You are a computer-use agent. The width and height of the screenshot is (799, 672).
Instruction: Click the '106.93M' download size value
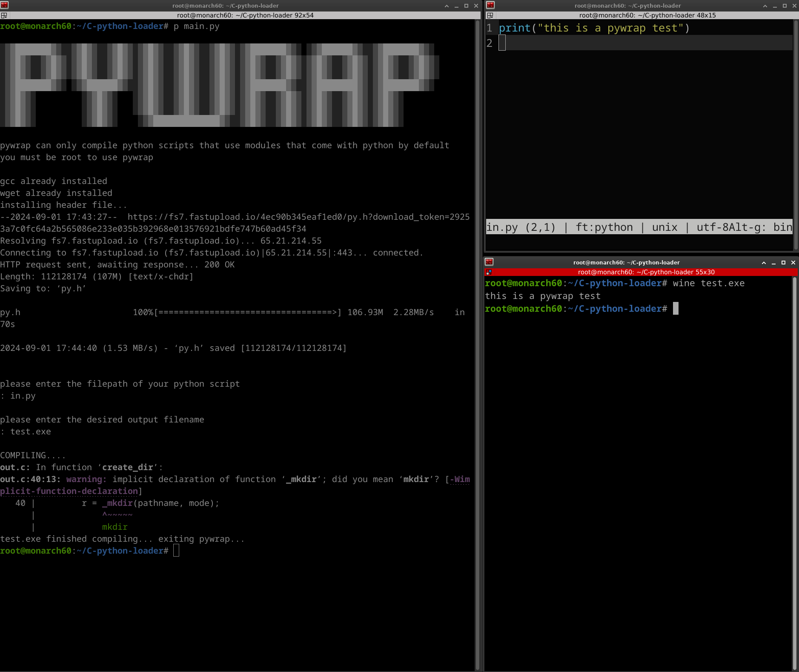pyautogui.click(x=365, y=313)
